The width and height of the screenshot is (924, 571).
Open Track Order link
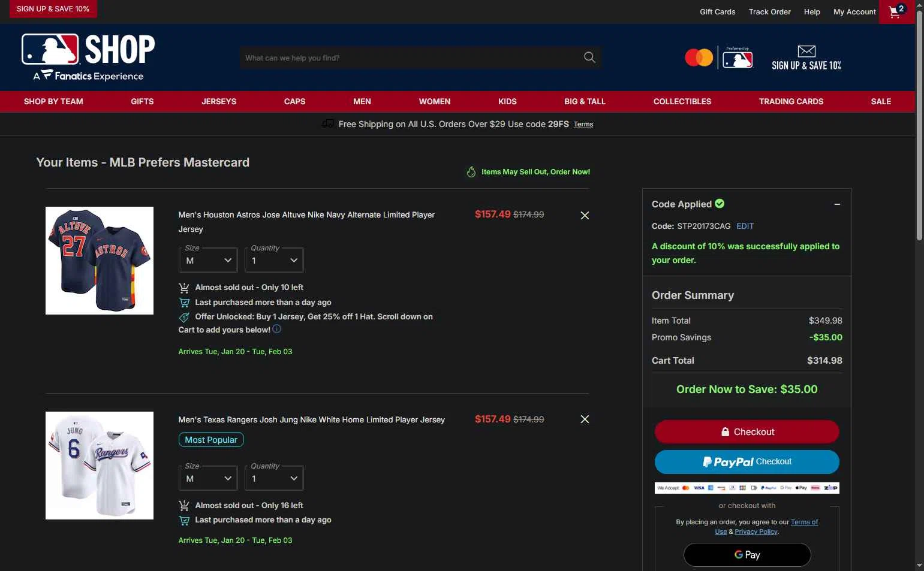(x=769, y=12)
